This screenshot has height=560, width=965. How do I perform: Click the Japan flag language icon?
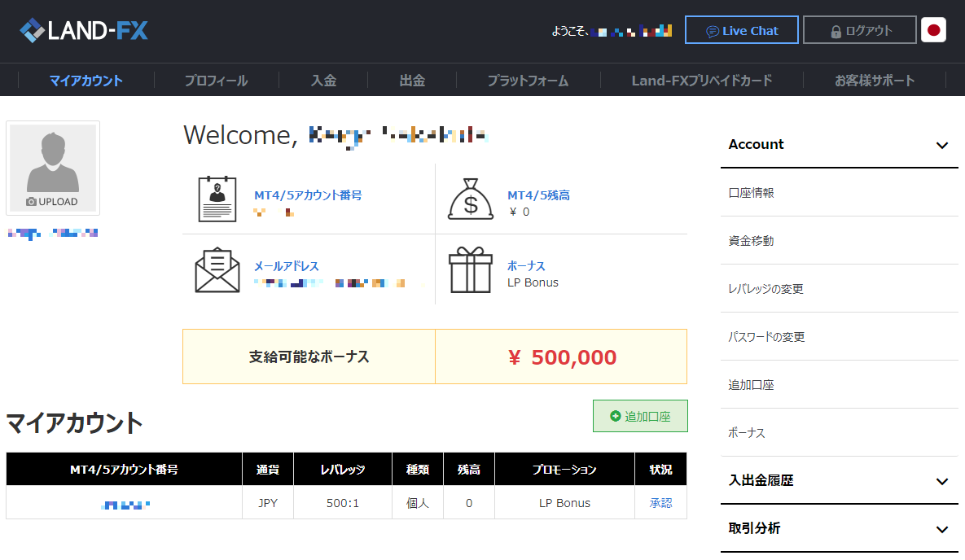click(933, 31)
